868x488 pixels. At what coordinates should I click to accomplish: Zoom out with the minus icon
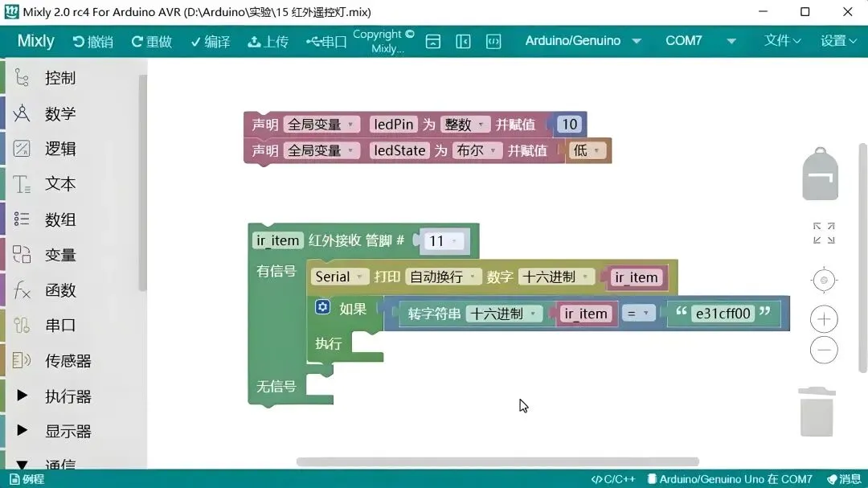pyautogui.click(x=824, y=350)
